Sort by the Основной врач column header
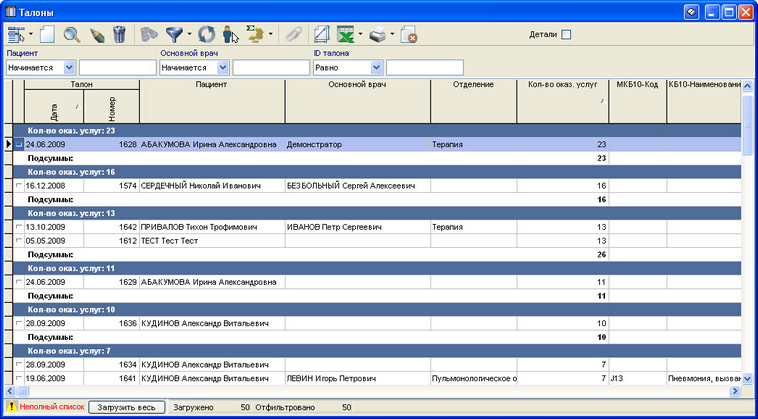 pos(358,101)
